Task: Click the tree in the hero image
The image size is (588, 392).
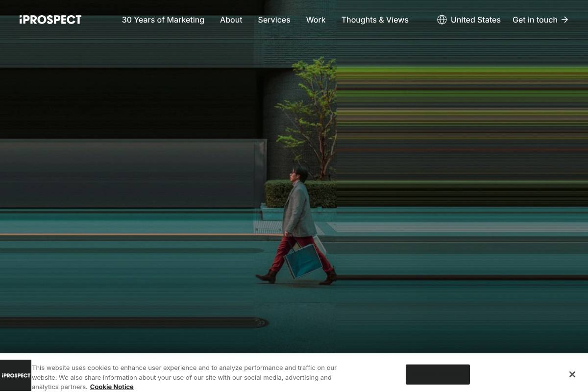Action: click(x=308, y=118)
